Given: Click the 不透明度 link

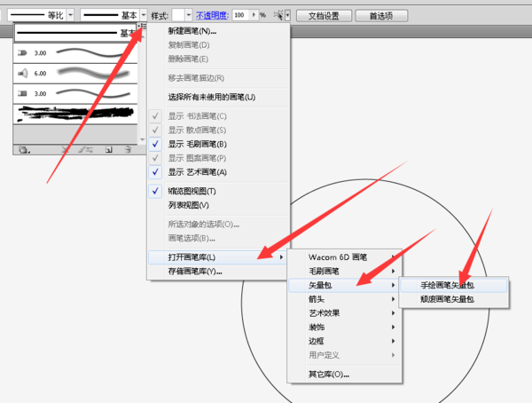Looking at the screenshot, I should coord(212,15).
